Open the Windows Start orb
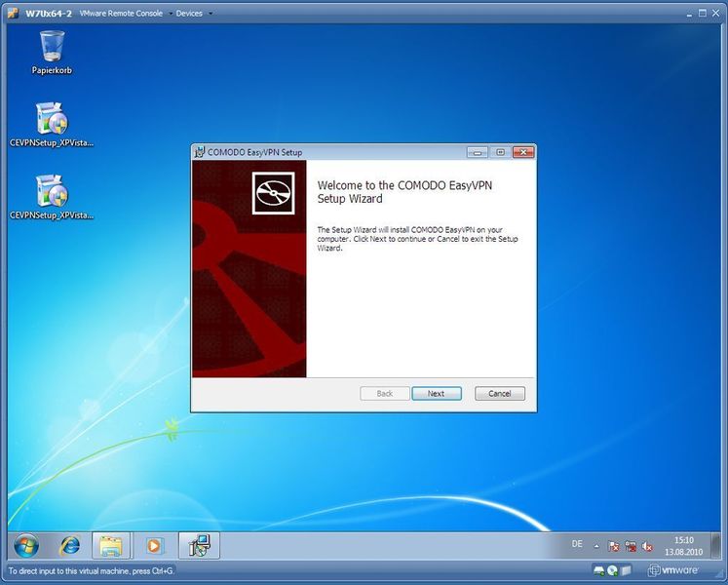This screenshot has width=728, height=585. click(26, 545)
